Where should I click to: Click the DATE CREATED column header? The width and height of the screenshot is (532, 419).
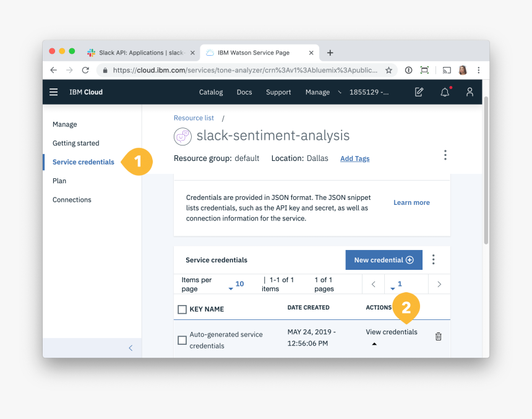click(309, 308)
